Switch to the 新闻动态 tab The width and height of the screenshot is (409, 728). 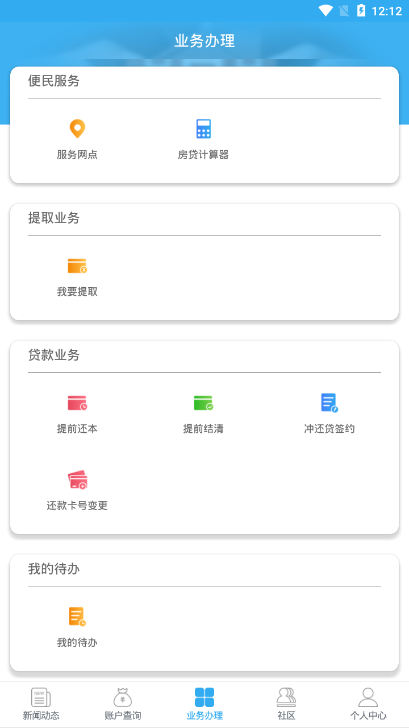point(41,703)
